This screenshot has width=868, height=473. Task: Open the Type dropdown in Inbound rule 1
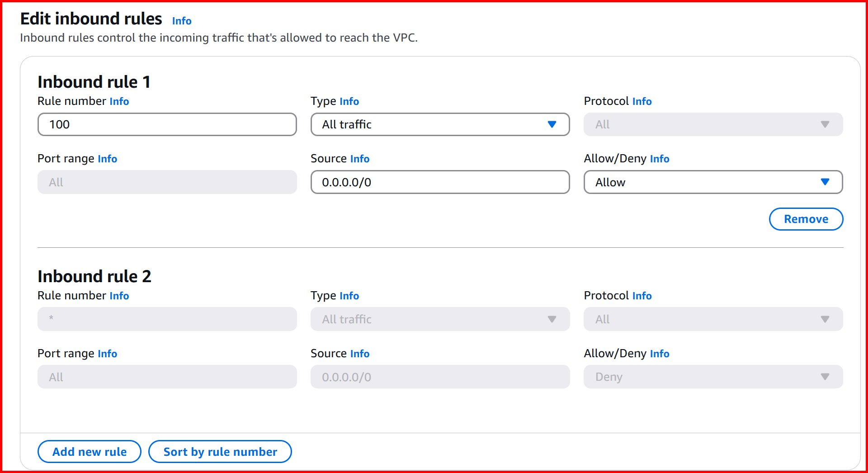[439, 124]
